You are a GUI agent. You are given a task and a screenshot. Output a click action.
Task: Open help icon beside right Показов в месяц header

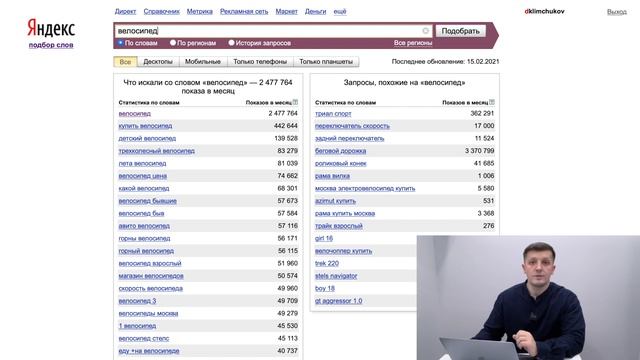pyautogui.click(x=492, y=102)
